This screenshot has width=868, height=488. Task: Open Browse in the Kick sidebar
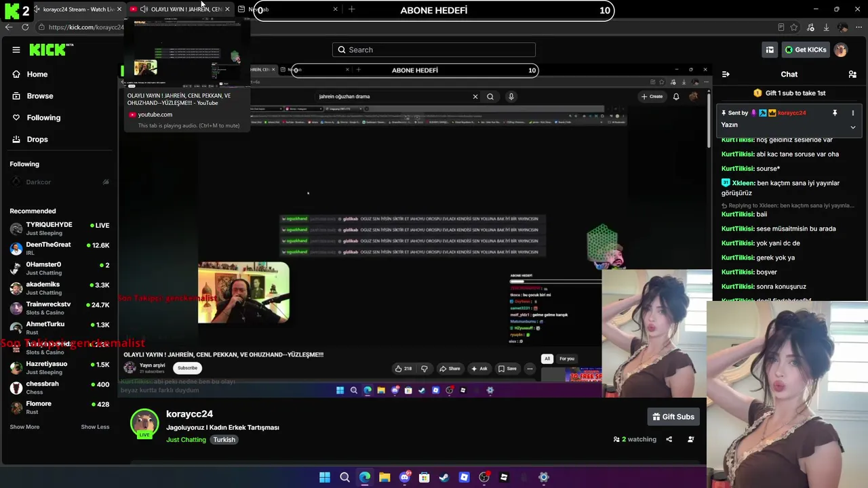tap(39, 96)
